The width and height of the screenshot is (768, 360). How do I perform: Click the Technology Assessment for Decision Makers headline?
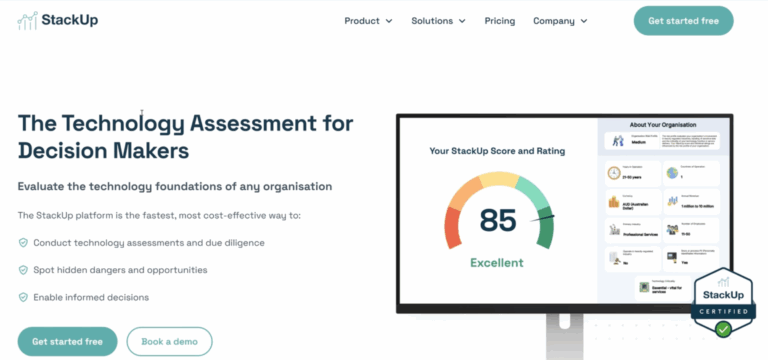click(x=185, y=137)
